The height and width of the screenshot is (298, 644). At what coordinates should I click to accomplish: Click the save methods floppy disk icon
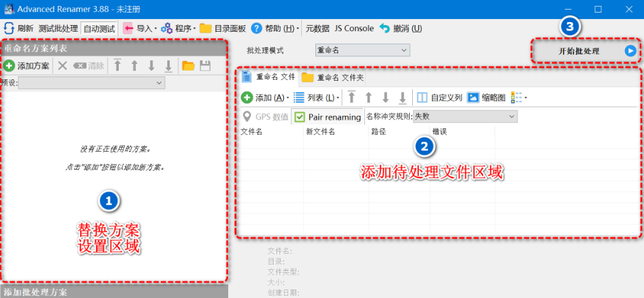(205, 66)
